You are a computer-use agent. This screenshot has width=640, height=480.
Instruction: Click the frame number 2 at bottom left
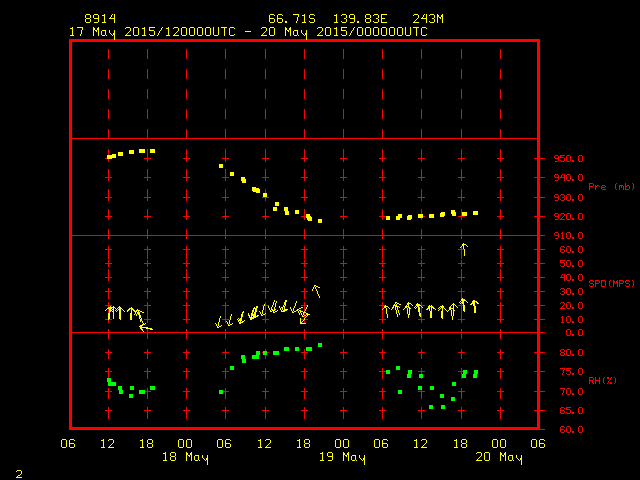pos(19,472)
